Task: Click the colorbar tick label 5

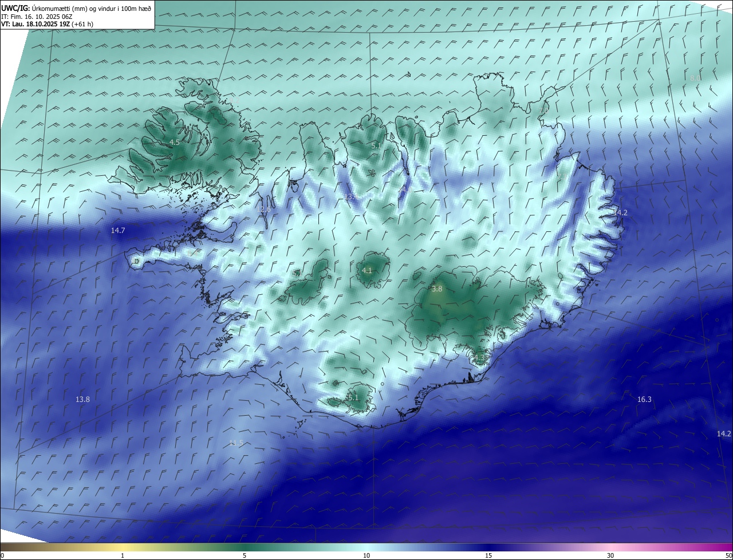Action: click(245, 555)
